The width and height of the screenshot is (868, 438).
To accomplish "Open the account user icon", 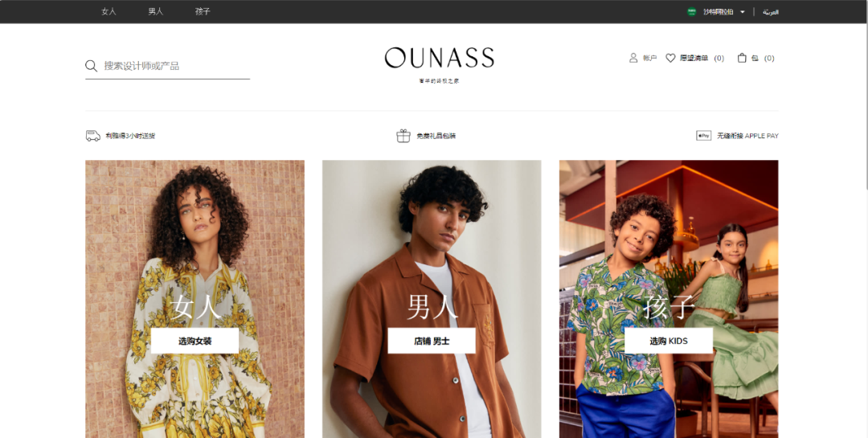I will pyautogui.click(x=633, y=58).
